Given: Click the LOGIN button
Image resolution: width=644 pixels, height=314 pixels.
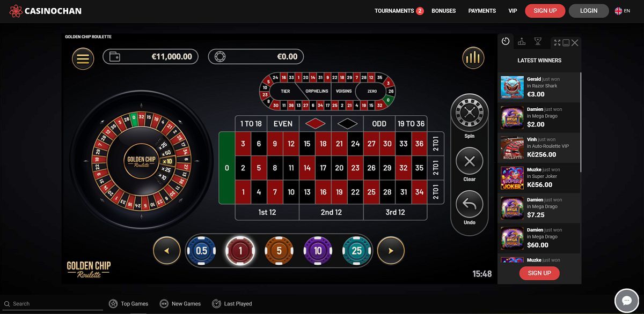Looking at the screenshot, I should pyautogui.click(x=589, y=11).
